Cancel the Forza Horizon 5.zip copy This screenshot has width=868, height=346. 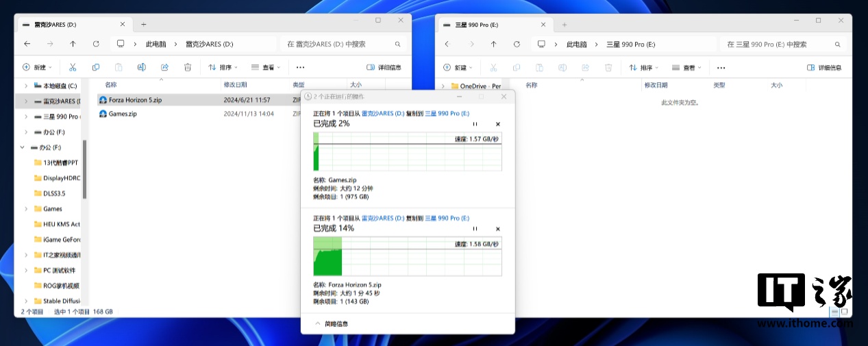(498, 228)
